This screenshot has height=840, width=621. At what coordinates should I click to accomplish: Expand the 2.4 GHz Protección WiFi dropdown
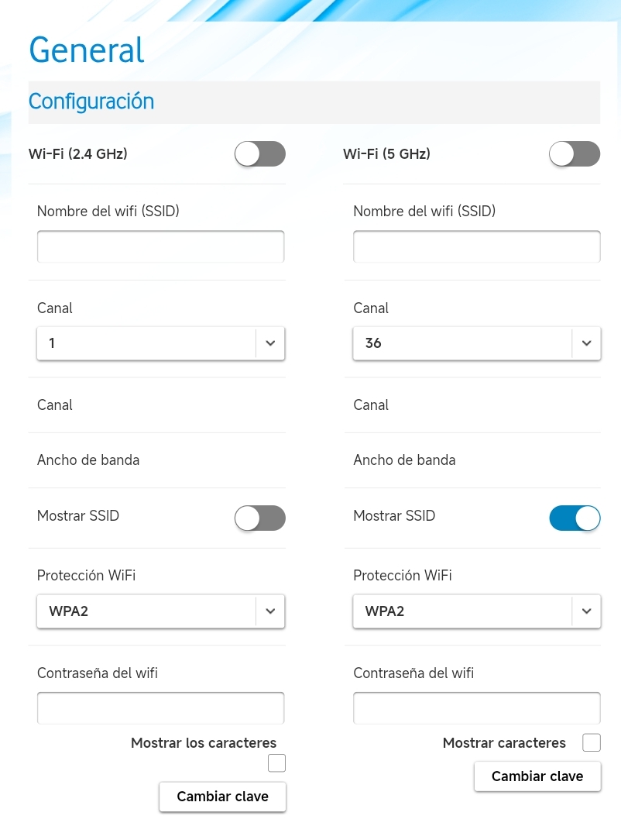click(147, 611)
